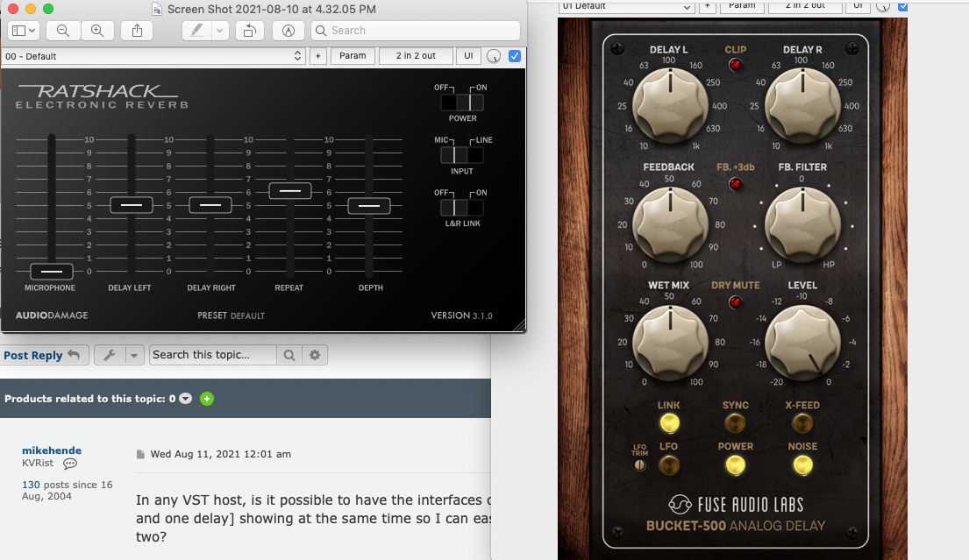Click the plus button beside 01 Default preset
Viewport: 969px width, 560px height.
tap(707, 6)
